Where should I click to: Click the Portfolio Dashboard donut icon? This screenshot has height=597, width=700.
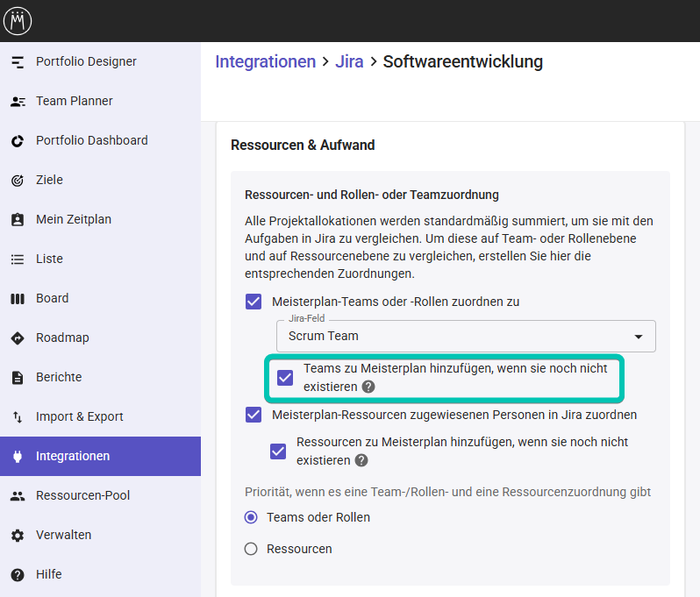point(18,141)
